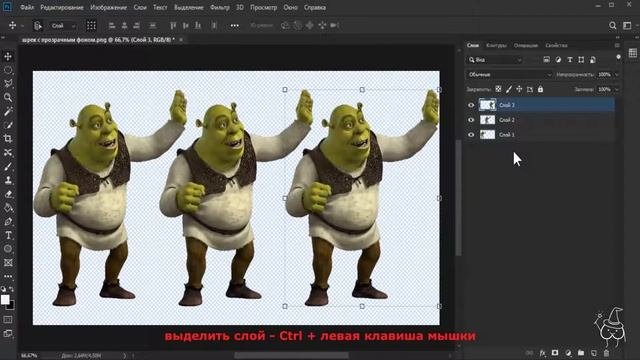The height and width of the screenshot is (360, 640).
Task: Hide the Слой 2 layer
Action: [x=471, y=120]
